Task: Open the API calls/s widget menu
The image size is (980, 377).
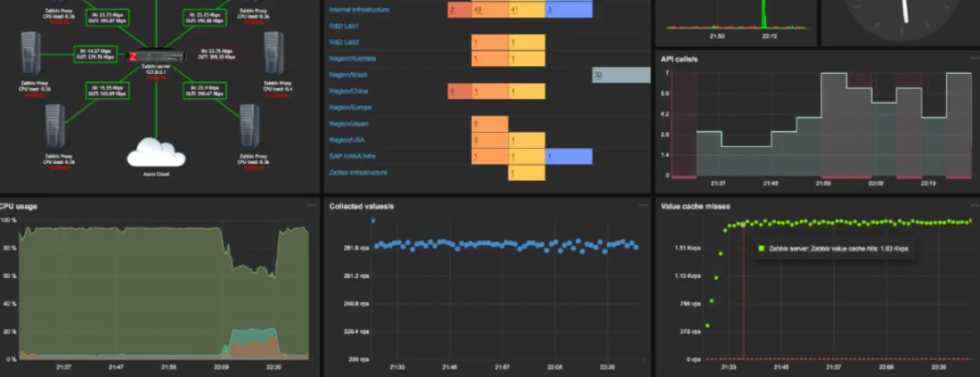Action: [x=974, y=59]
